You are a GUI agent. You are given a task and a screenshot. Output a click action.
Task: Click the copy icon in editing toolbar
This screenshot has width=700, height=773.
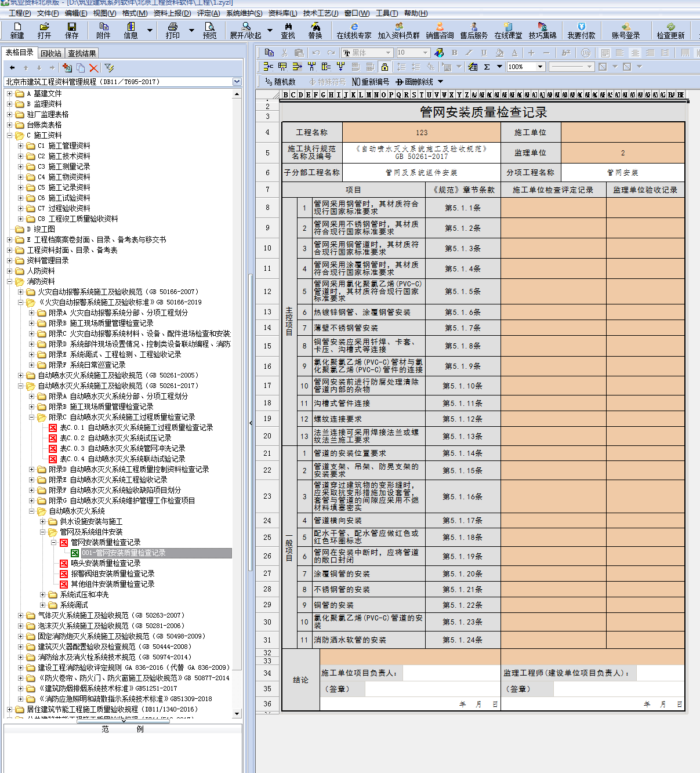click(269, 52)
